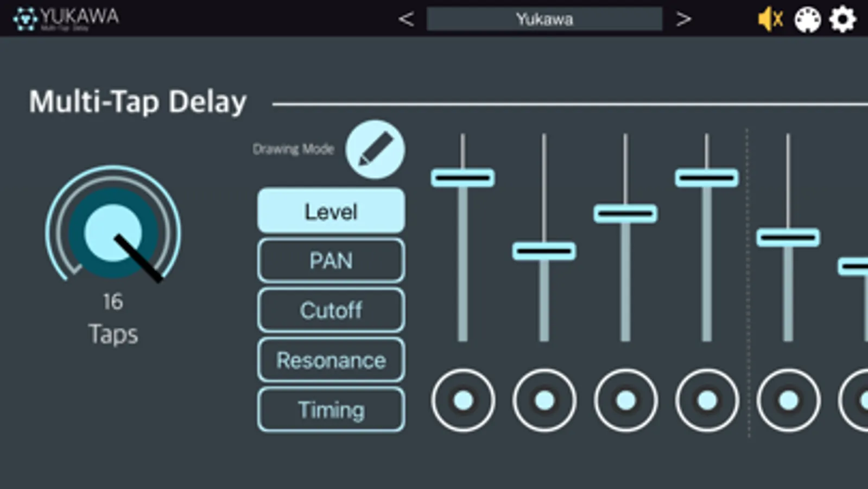868x489 pixels.
Task: Select the Resonance parameter button
Action: (331, 360)
